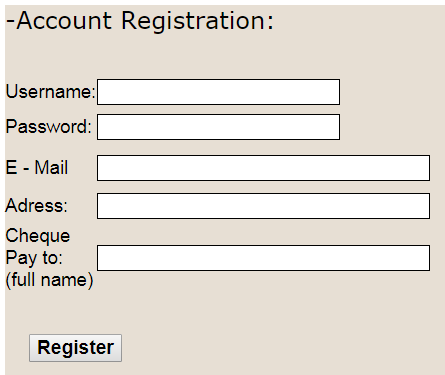Place cursor in the Adress field

263,206
